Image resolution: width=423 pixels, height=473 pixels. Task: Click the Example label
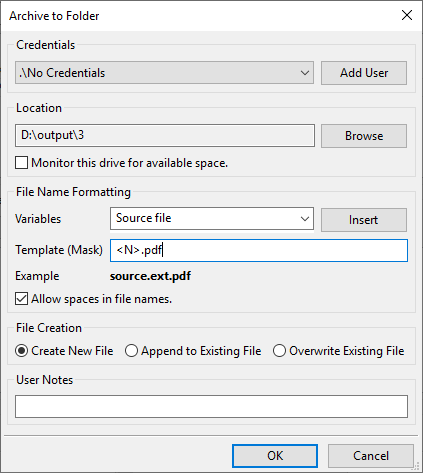click(37, 276)
